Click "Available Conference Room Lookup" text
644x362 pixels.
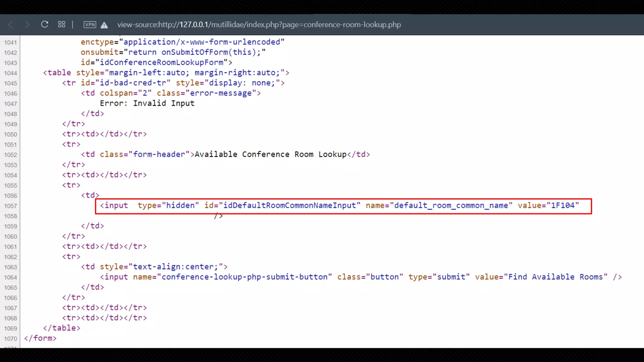pos(270,154)
